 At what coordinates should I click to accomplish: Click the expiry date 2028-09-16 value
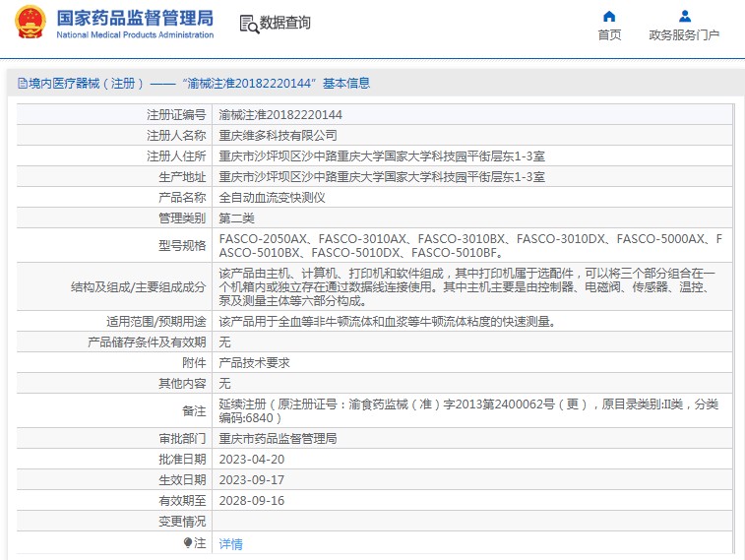click(251, 500)
